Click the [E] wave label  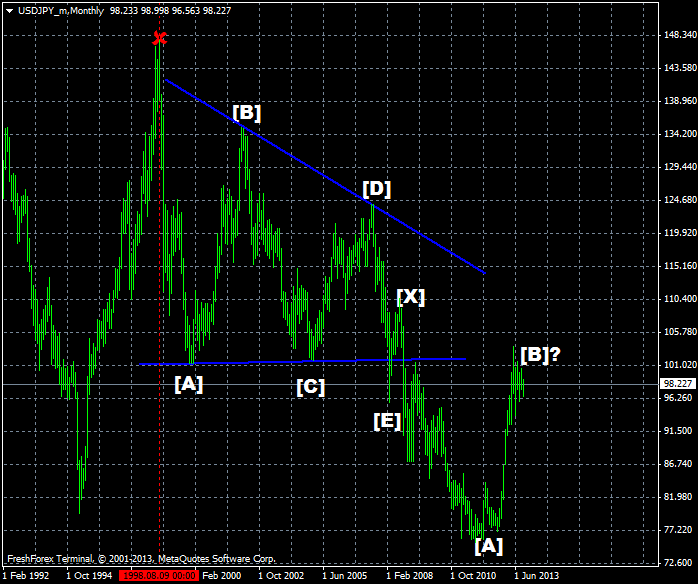[387, 421]
